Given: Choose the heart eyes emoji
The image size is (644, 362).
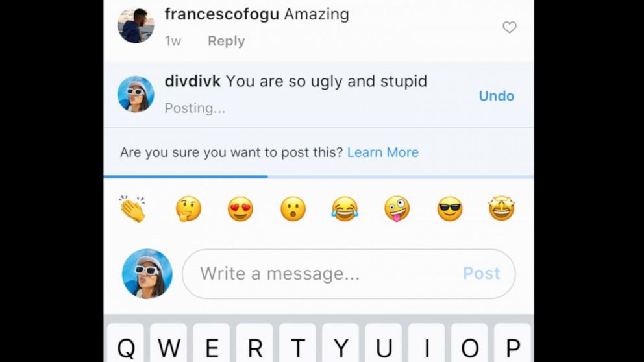Looking at the screenshot, I should coord(241,209).
